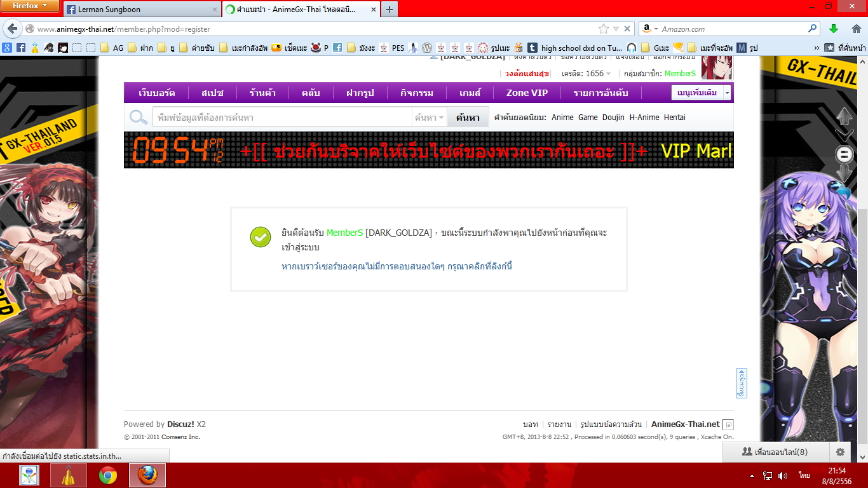Image resolution: width=868 pixels, height=488 pixels.
Task: Open the URL history dropdown arrow
Action: pos(616,29)
